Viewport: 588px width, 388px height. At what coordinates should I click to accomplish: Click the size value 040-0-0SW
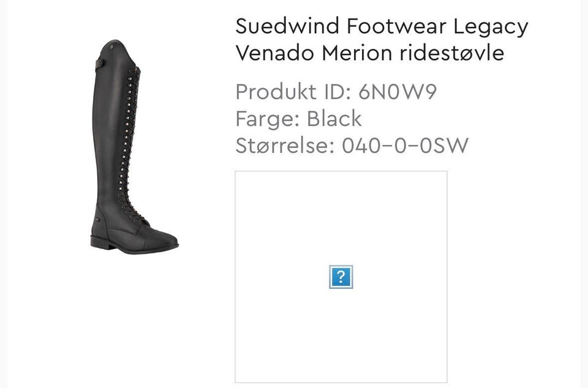coord(405,146)
